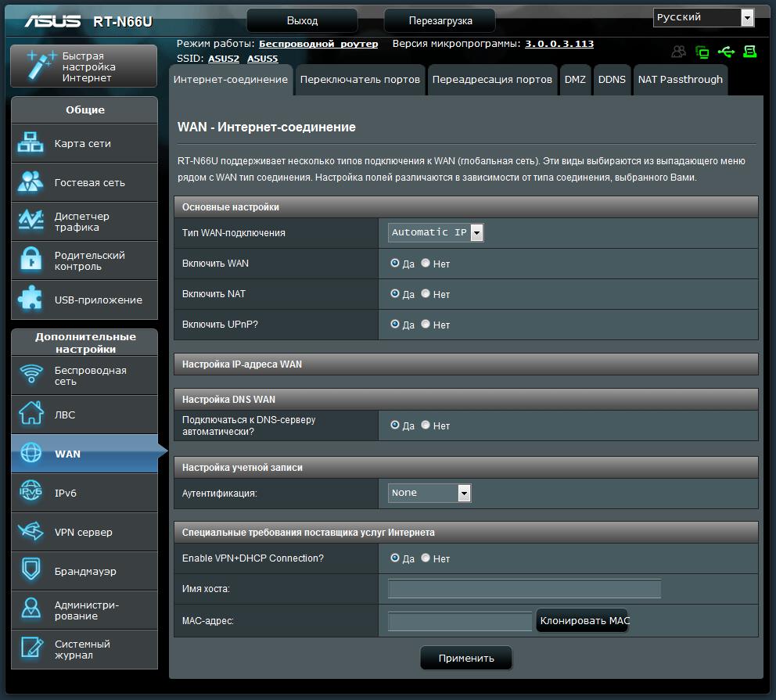This screenshot has width=776, height=700.
Task: Click the Настройка IP-адреса WAN section header
Action: click(466, 364)
